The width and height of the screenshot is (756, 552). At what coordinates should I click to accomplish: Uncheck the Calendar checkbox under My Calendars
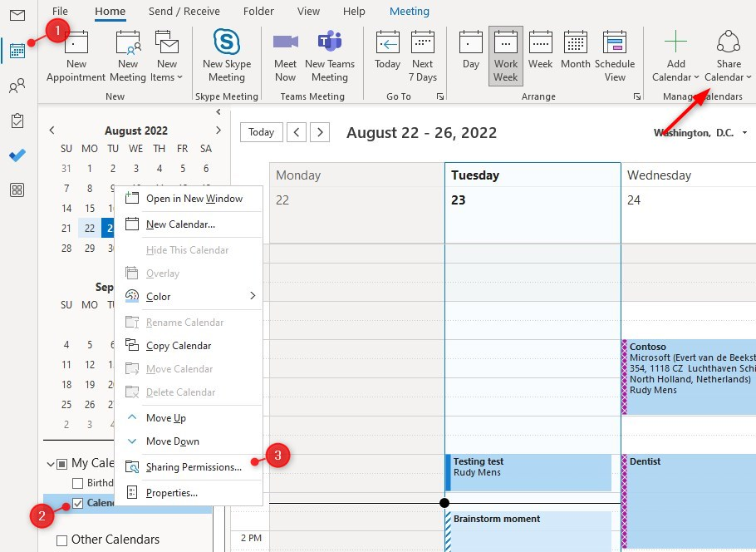pos(79,502)
